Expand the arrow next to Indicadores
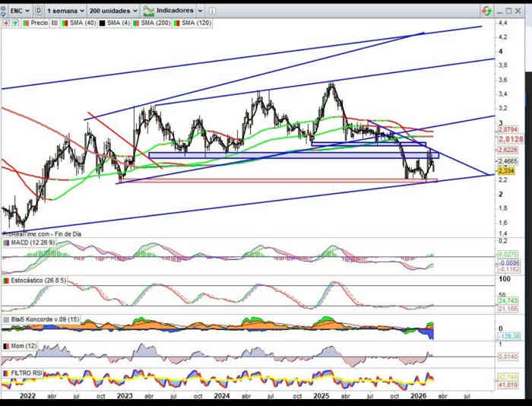532x406 pixels. click(x=200, y=11)
